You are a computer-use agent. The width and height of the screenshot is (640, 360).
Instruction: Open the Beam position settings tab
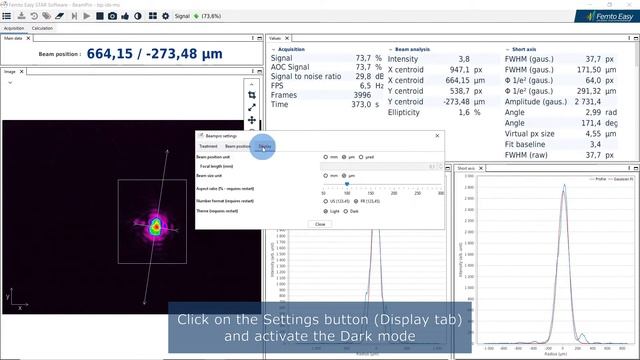click(x=238, y=146)
